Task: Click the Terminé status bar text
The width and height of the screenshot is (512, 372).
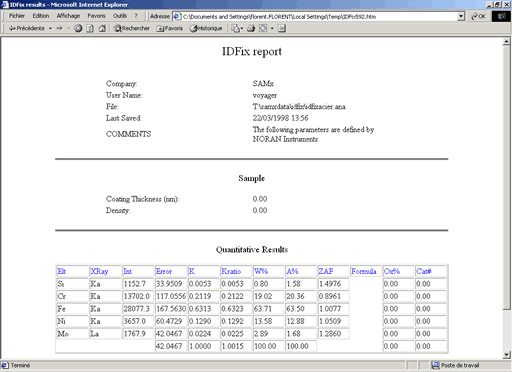Action: (x=20, y=365)
